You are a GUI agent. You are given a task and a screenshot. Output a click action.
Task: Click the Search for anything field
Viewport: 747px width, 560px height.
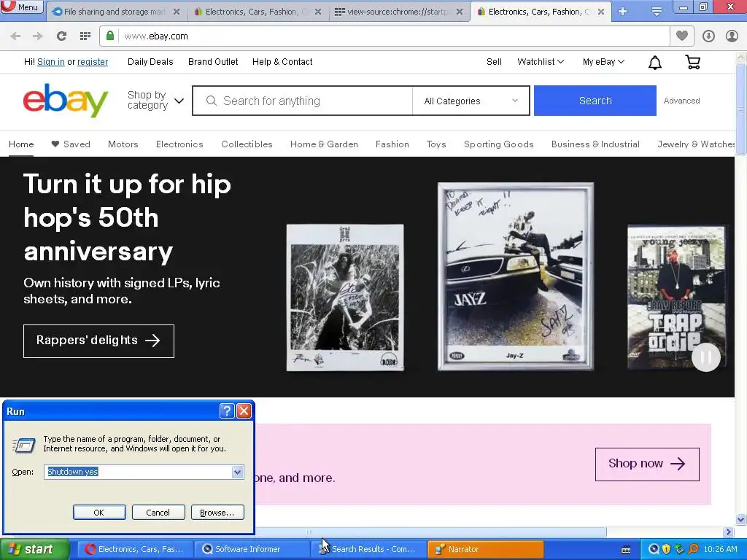coord(302,101)
